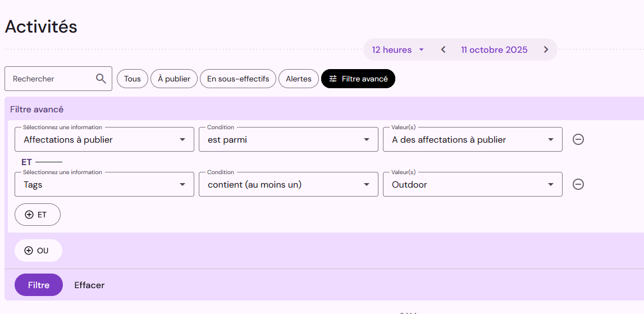Go to previous day arrow
Viewport: 644px width, 314px height.
tap(443, 50)
